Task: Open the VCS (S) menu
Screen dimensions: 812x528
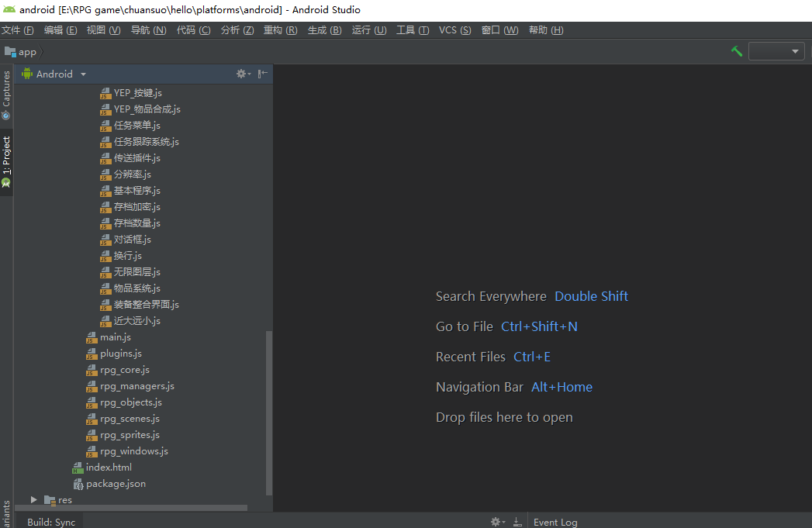Action: [455, 30]
